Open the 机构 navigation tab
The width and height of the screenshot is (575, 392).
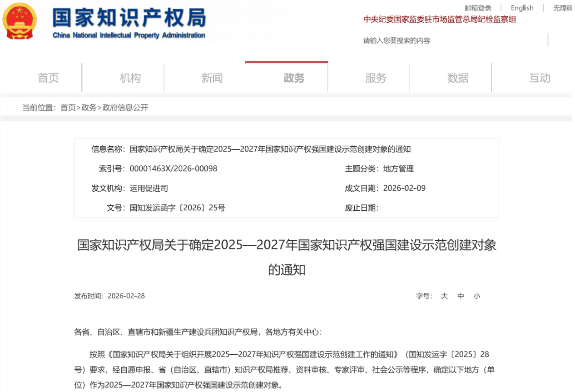130,78
